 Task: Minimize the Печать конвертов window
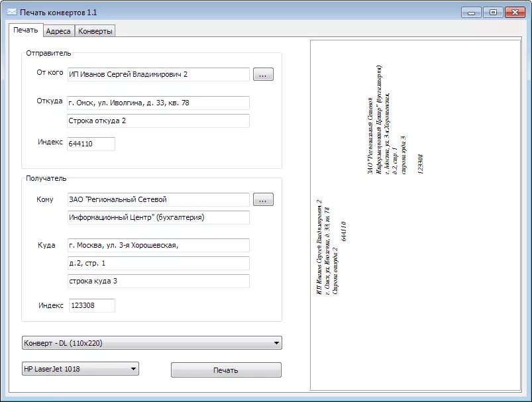(x=471, y=13)
